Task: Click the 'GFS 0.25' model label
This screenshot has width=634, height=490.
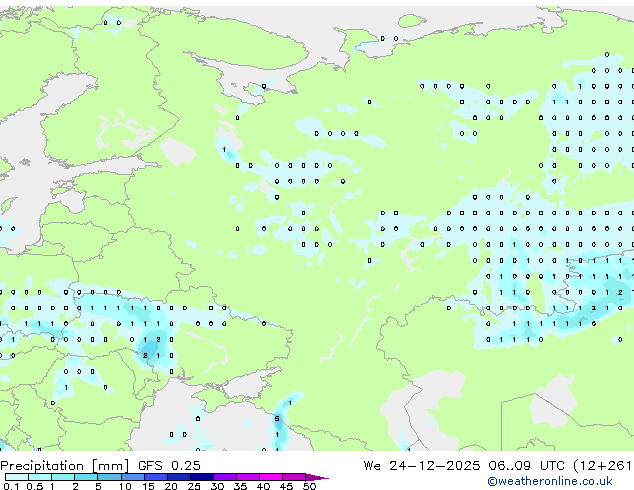Action: coord(169,466)
